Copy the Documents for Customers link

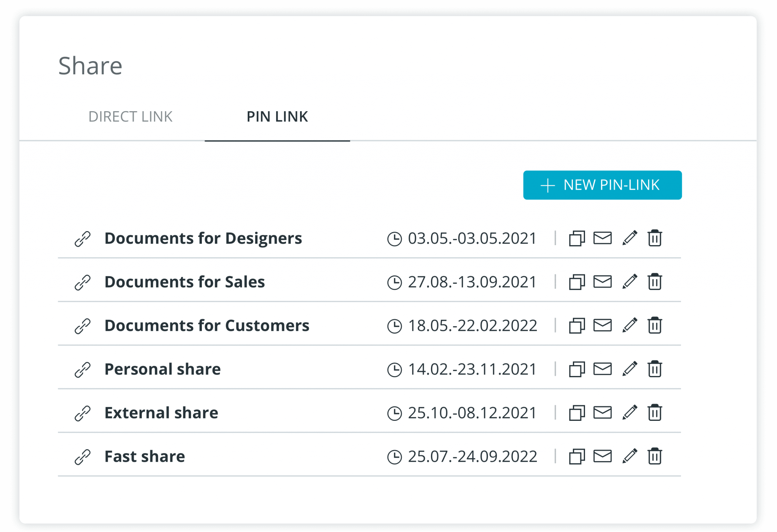[x=577, y=325]
